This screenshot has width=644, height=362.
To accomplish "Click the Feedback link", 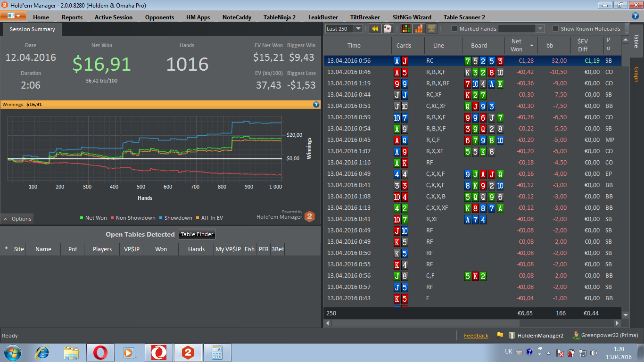I will coord(476,336).
